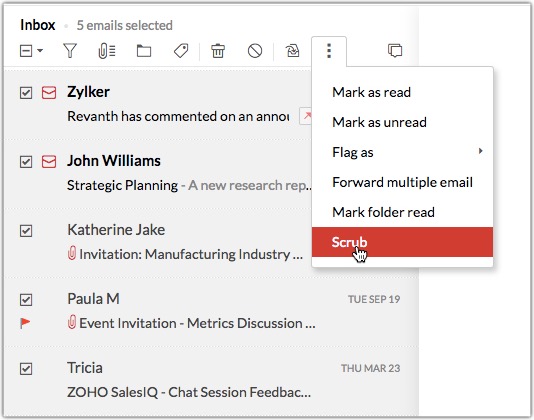This screenshot has height=420, width=534.
Task: Uncheck the Katherine Jake email checkbox
Action: tap(26, 231)
